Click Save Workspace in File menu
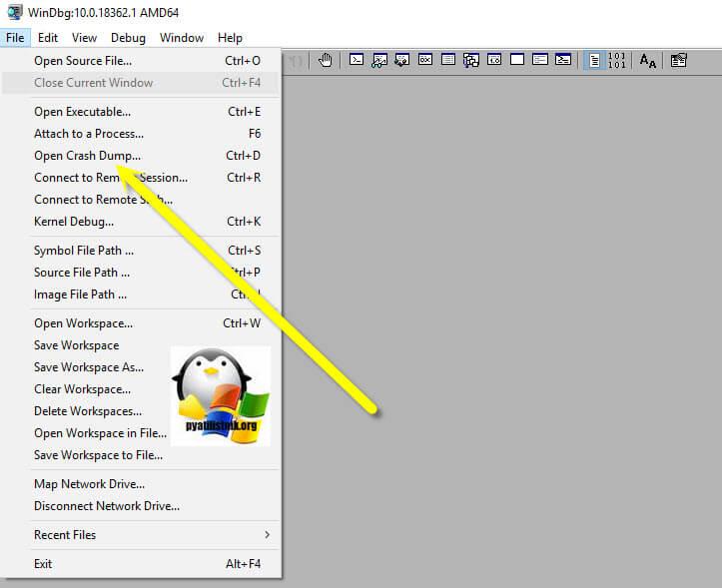 [141, 345]
